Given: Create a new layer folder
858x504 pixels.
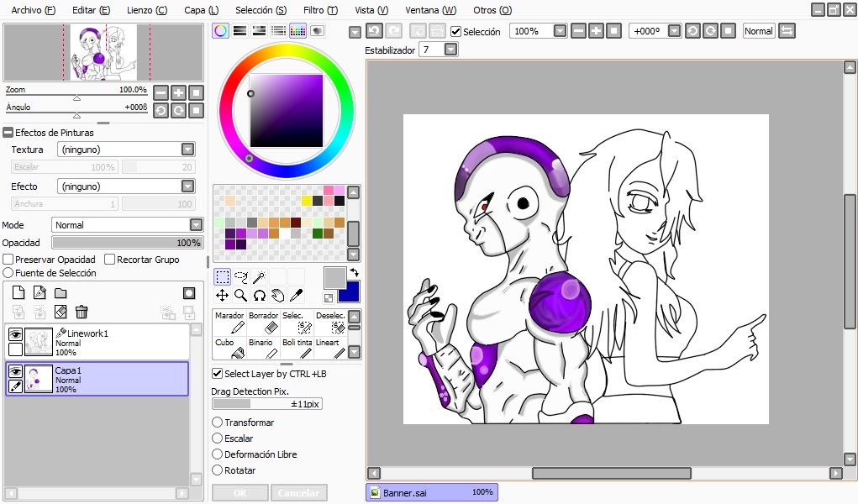Looking at the screenshot, I should coord(61,293).
